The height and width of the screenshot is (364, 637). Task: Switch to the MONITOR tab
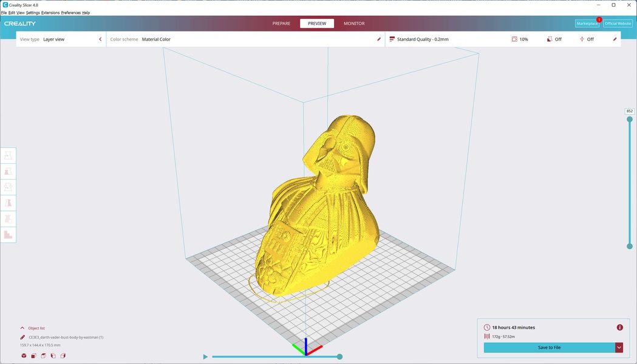(x=353, y=23)
